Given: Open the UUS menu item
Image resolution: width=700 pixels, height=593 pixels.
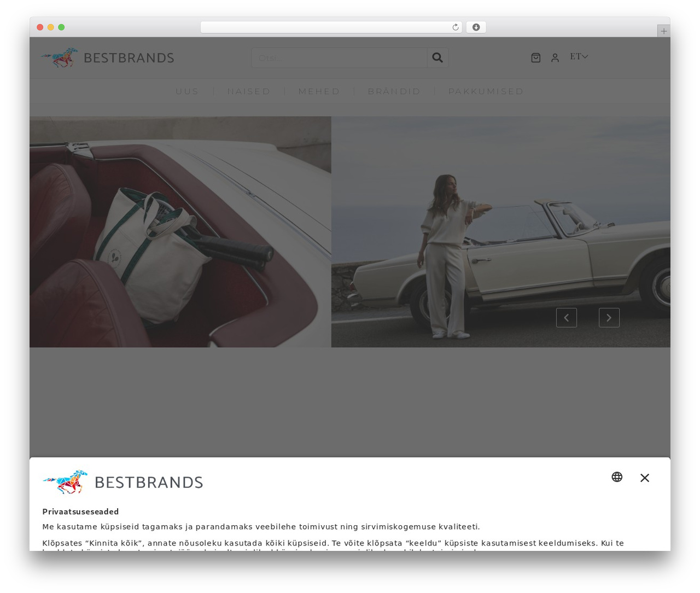Looking at the screenshot, I should [x=187, y=91].
